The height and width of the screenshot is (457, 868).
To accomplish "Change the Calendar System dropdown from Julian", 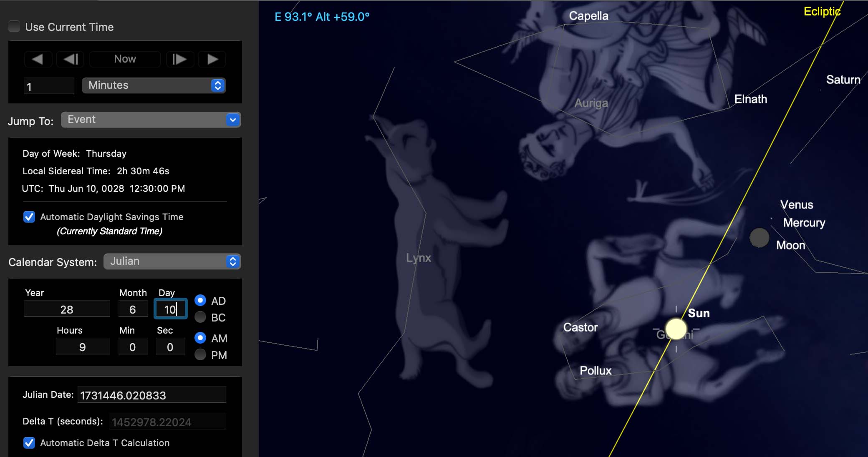I will [x=172, y=261].
